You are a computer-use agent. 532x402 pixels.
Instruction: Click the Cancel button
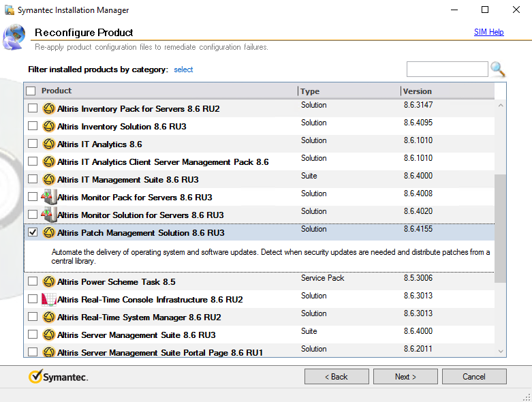click(x=474, y=377)
